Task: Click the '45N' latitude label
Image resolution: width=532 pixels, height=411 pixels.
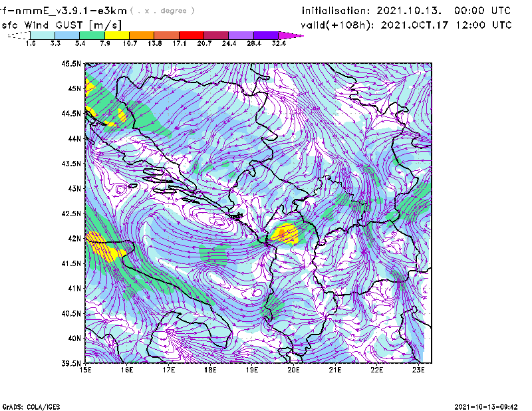Action: pyautogui.click(x=74, y=88)
